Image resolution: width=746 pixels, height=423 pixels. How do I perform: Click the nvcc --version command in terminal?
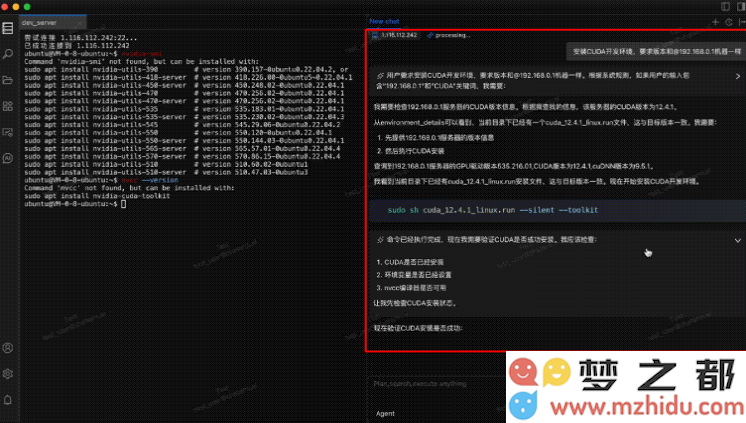150,180
